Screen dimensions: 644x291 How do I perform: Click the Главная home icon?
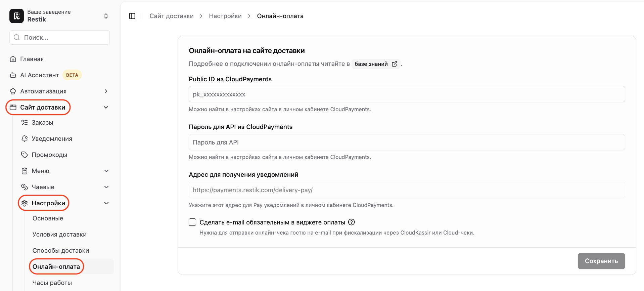(13, 59)
